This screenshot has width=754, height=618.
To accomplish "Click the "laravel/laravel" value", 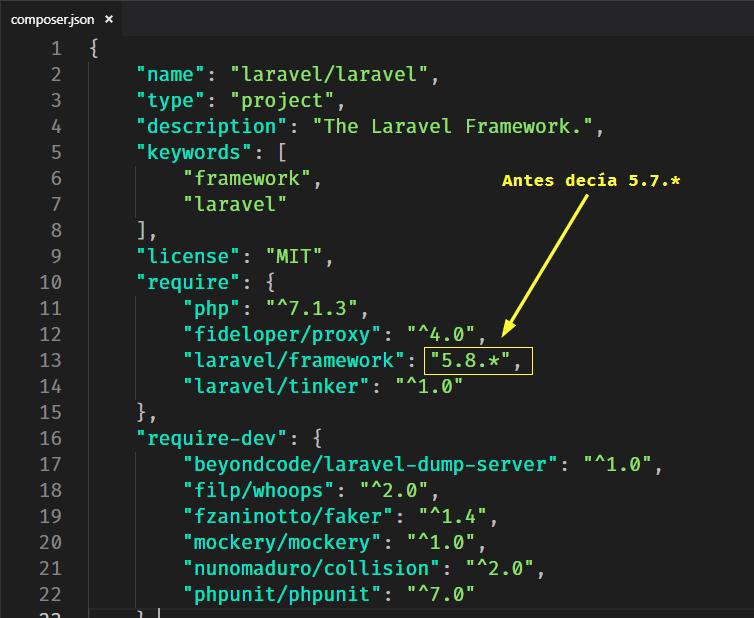I will click(329, 75).
